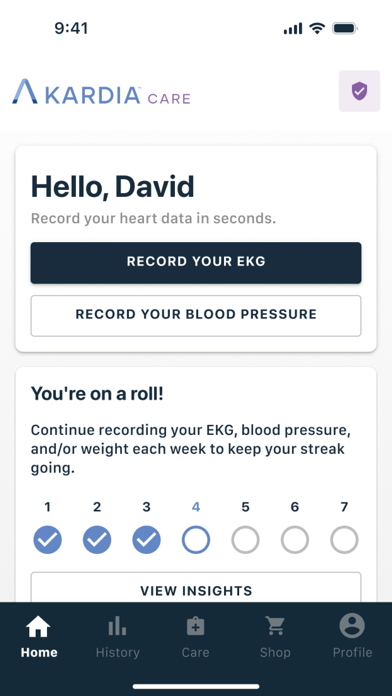The width and height of the screenshot is (392, 696).
Task: Tap the purple shield icon
Action: click(359, 91)
